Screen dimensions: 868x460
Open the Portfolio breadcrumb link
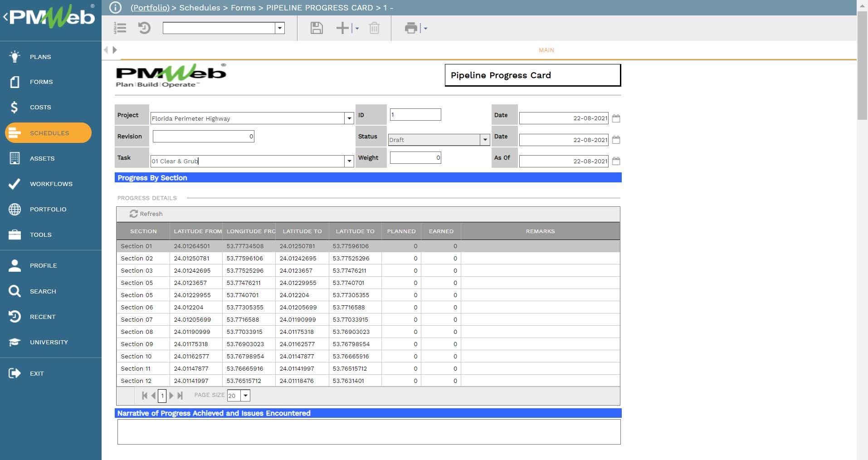click(x=150, y=8)
